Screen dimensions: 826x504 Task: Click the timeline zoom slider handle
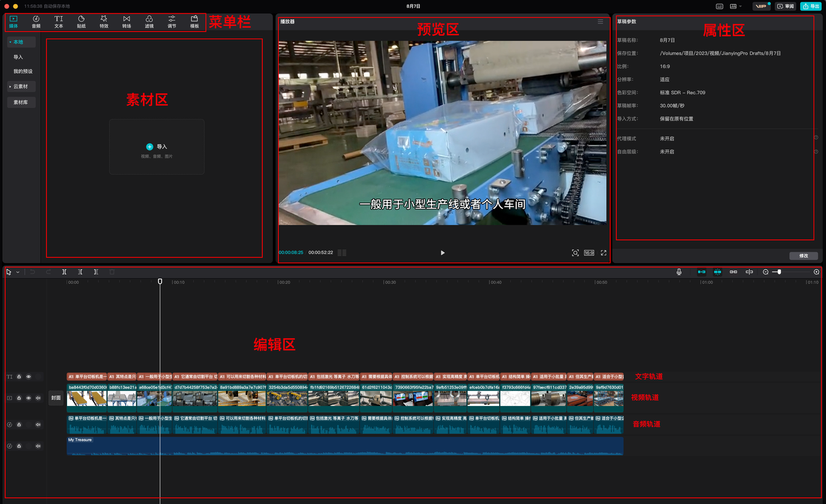(x=779, y=272)
